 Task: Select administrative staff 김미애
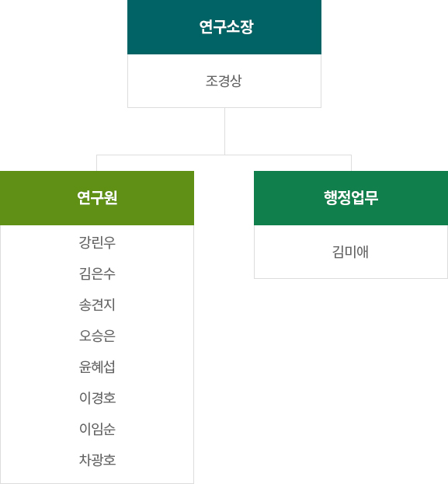click(x=350, y=252)
